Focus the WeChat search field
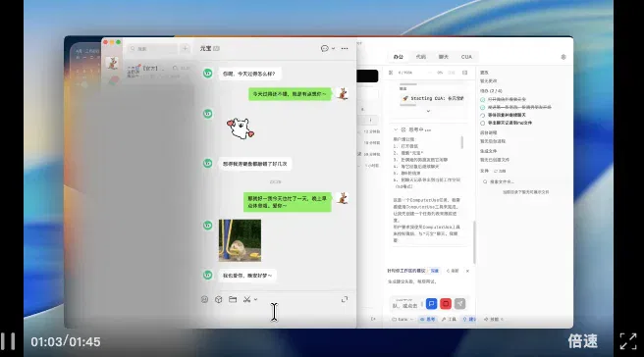 tap(152, 48)
